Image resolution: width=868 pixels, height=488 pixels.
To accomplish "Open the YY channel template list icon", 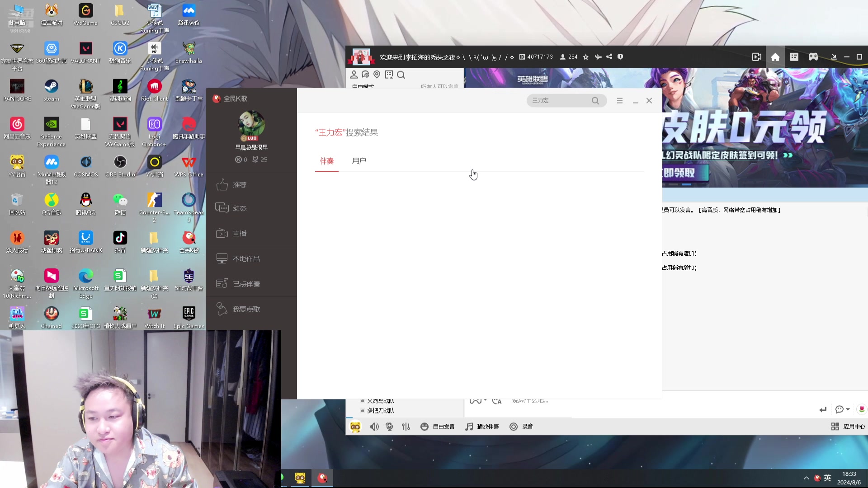I will tap(794, 57).
